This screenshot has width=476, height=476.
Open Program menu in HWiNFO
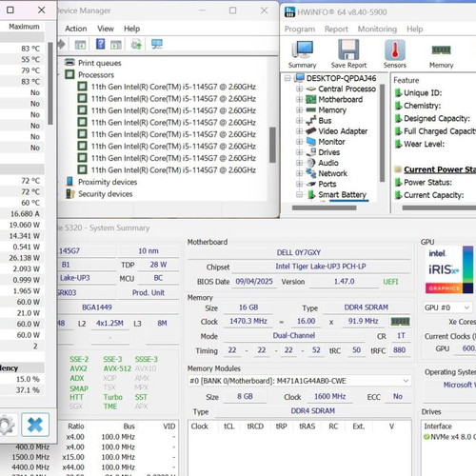(300, 30)
